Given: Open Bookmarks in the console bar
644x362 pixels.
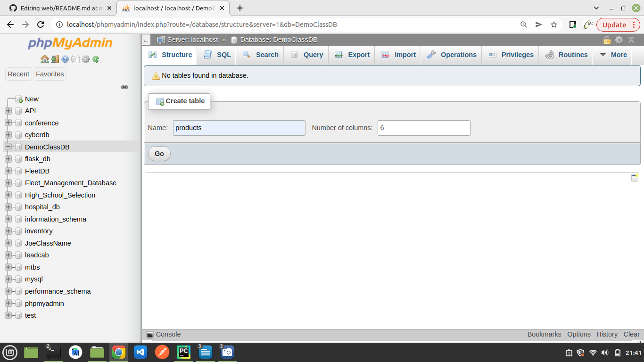Looking at the screenshot, I should point(544,334).
